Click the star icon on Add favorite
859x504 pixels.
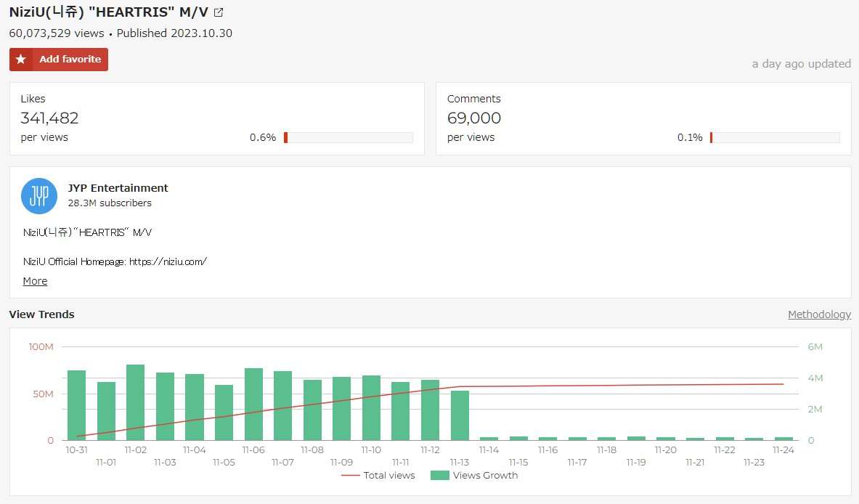point(21,59)
